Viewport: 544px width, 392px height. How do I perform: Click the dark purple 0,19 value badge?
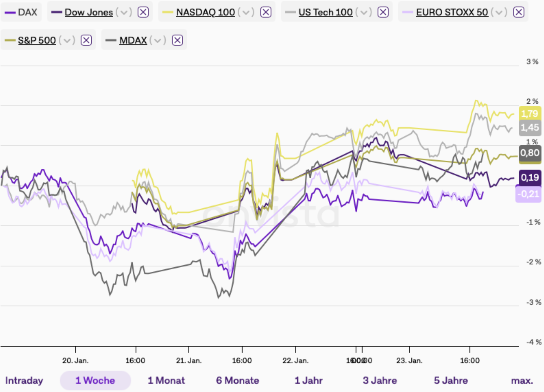click(530, 177)
